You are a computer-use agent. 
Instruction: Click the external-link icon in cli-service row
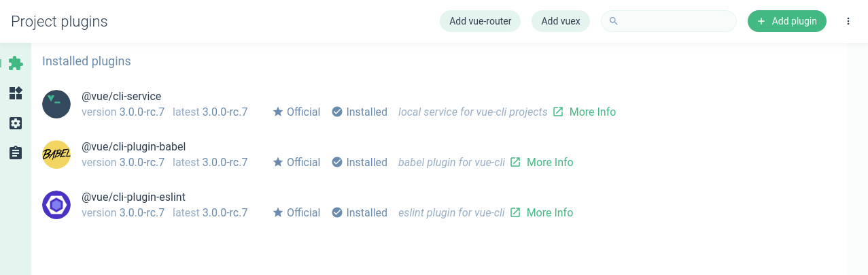[x=558, y=112]
